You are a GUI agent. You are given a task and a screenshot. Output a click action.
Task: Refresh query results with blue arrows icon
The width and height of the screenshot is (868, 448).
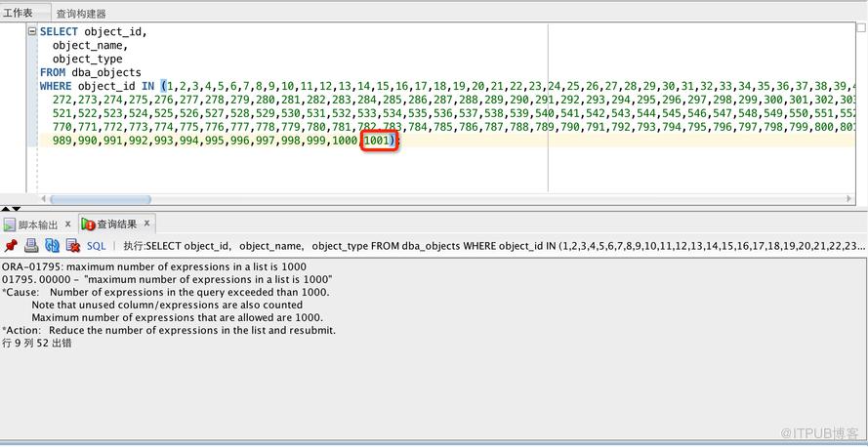click(x=52, y=246)
